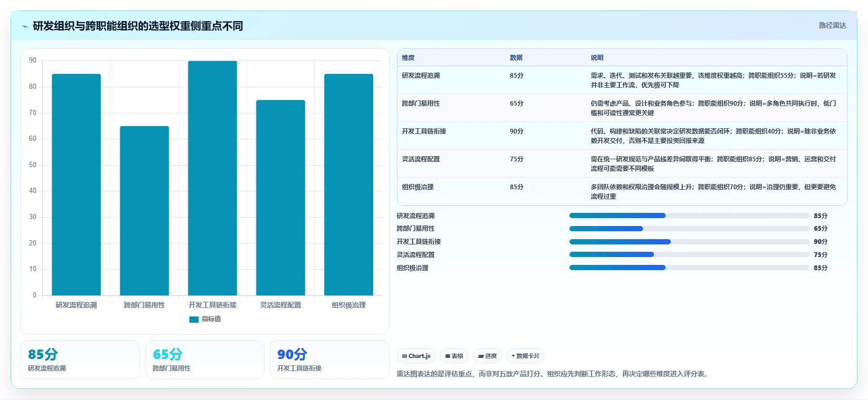Click the 跨部门易用性 bar in the chart
868x400 pixels.
coord(145,211)
